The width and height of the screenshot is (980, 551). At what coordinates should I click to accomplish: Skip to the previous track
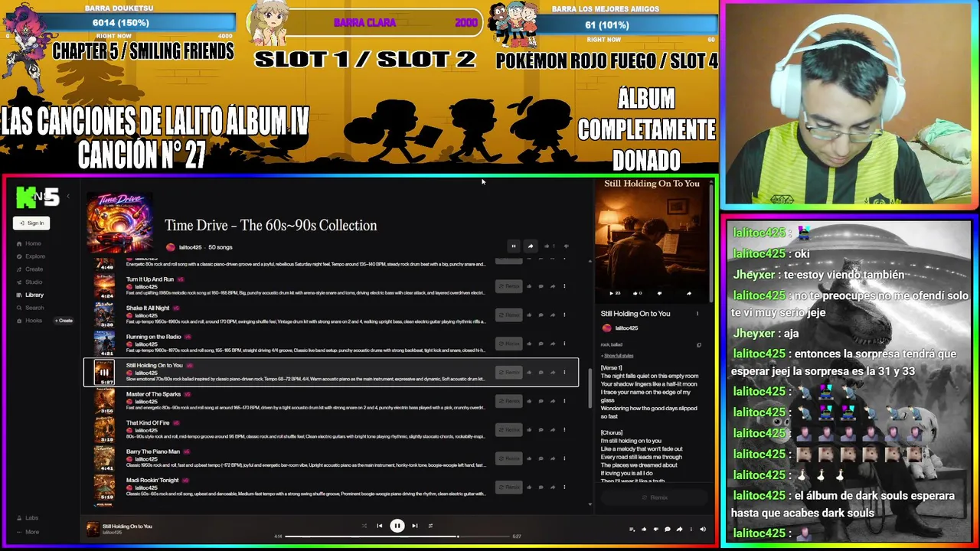(379, 526)
